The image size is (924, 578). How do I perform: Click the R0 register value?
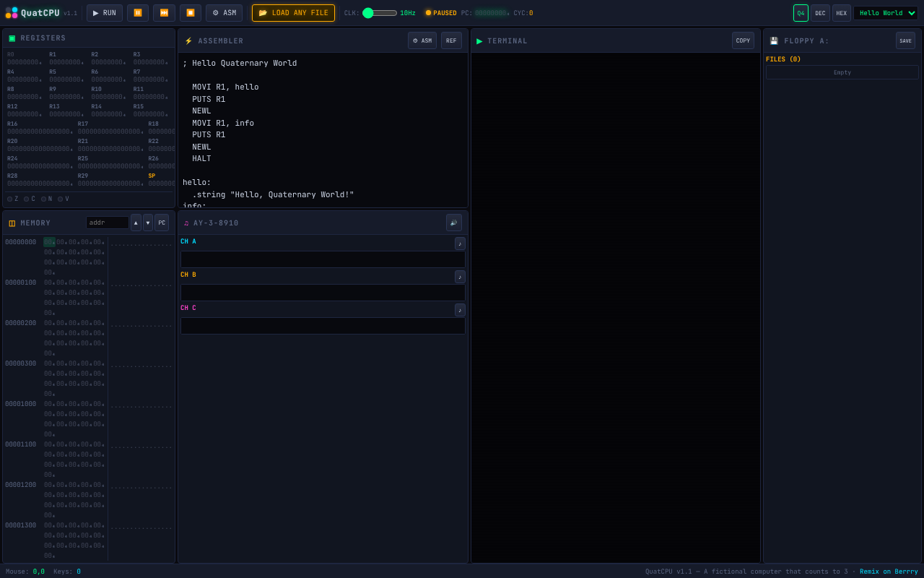click(25, 63)
